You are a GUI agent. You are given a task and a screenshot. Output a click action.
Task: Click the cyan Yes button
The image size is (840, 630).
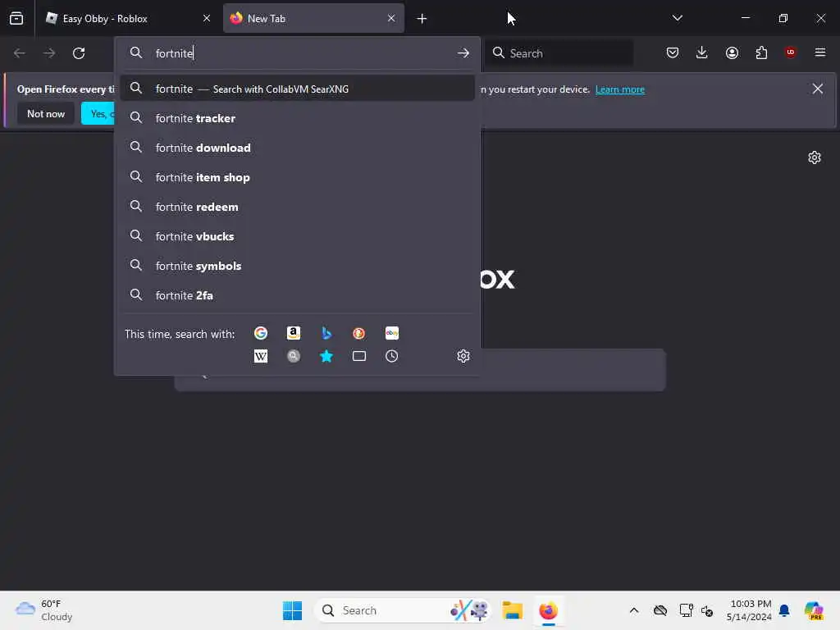click(x=98, y=113)
